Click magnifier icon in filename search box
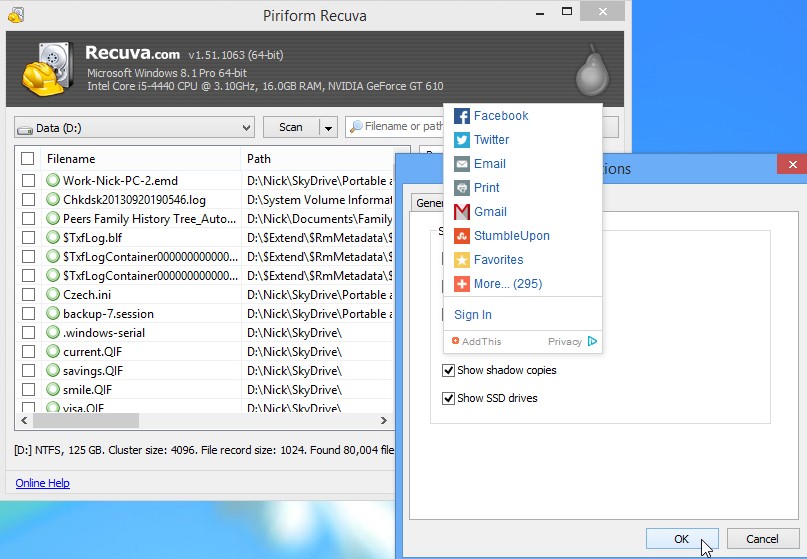Viewport: 807px width, 559px height. [x=356, y=127]
